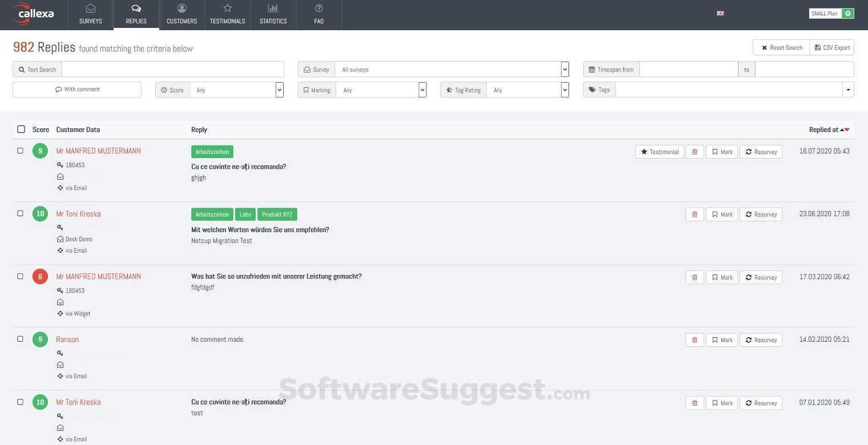
Task: Click score 9 badge for Ranson
Action: tap(40, 339)
